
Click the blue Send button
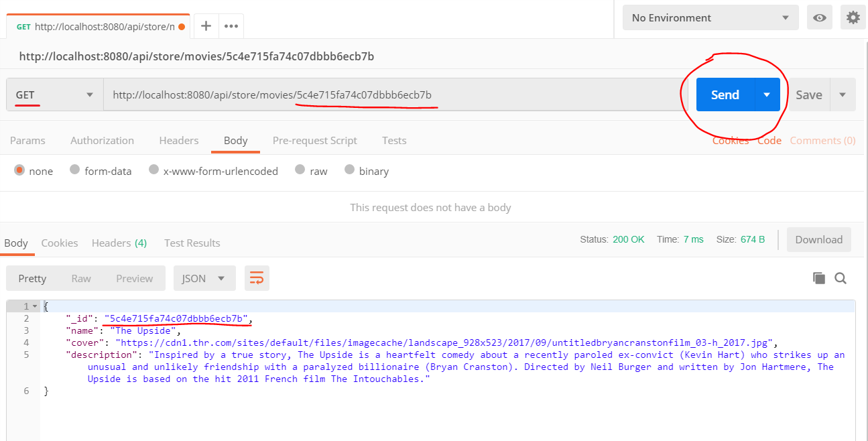725,95
